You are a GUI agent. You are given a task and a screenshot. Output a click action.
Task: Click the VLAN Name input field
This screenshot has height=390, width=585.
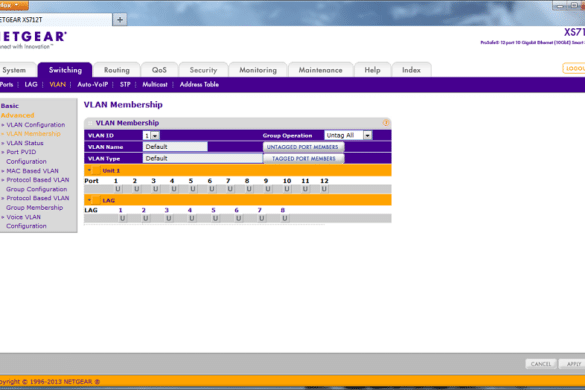[175, 147]
